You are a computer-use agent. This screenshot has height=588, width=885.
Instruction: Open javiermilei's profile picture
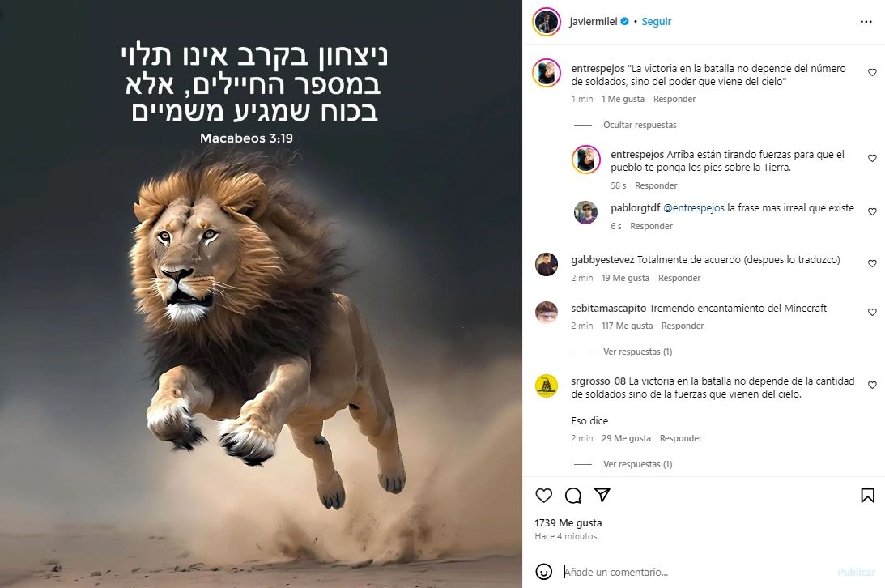(x=547, y=22)
